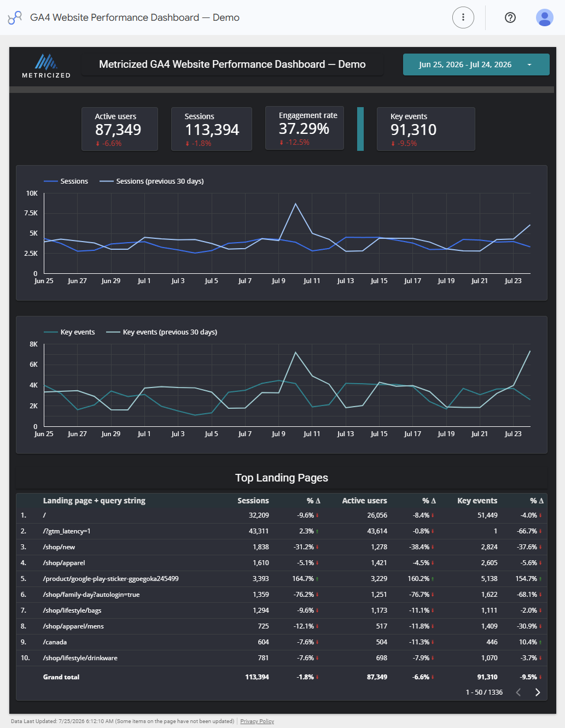This screenshot has width=565, height=728.
Task: Toggle Key events legend item in chart
Action: coord(69,332)
